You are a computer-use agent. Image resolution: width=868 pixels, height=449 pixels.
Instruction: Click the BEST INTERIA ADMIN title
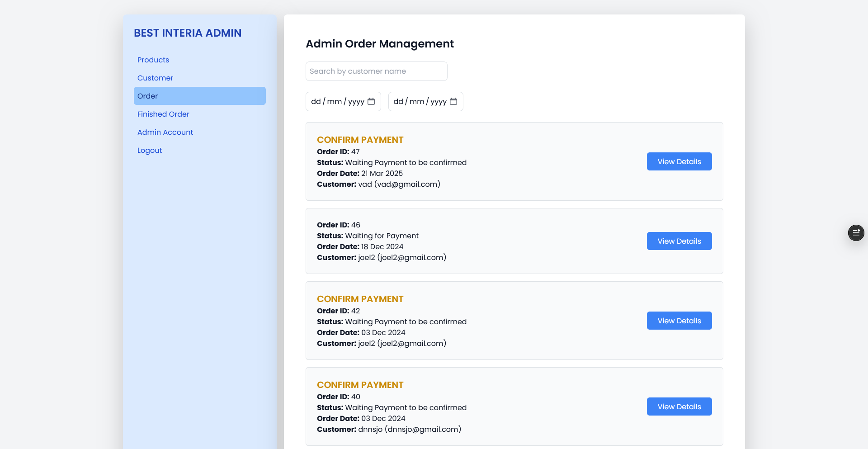(x=188, y=33)
